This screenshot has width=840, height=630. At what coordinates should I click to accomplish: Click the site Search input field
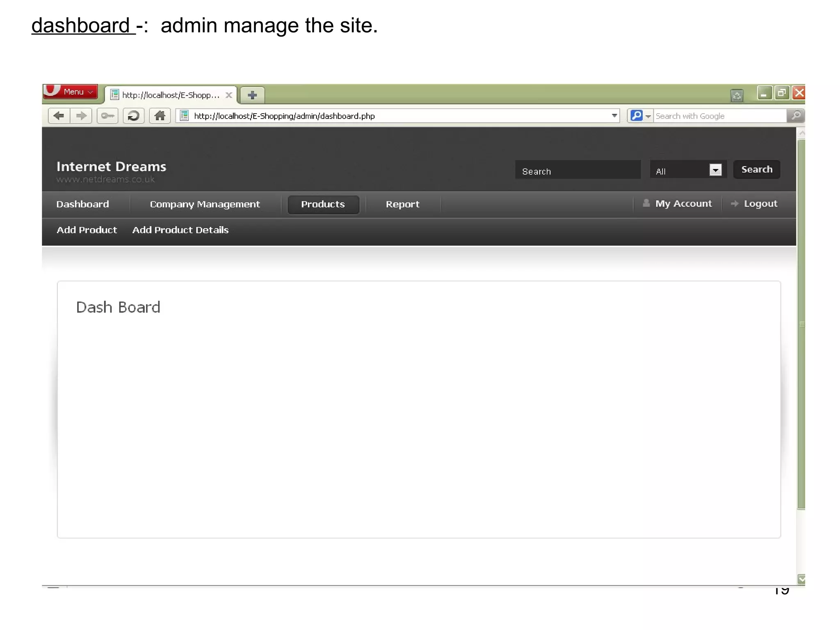[577, 170]
